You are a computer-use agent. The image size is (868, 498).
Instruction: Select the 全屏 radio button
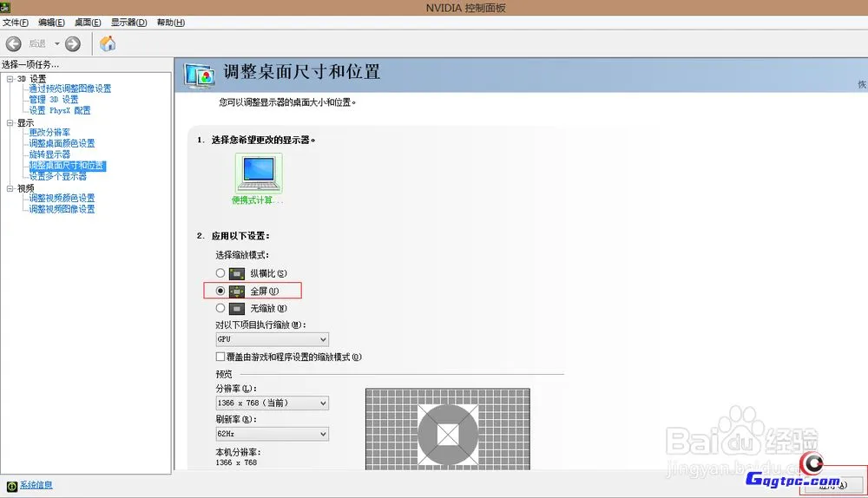220,291
